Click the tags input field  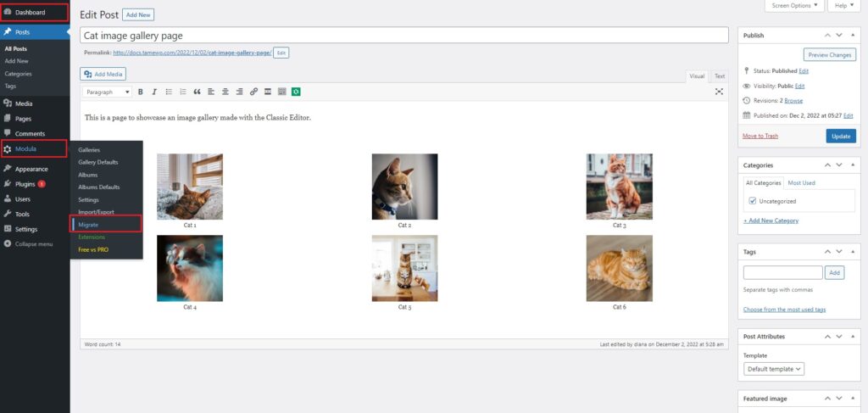[782, 272]
